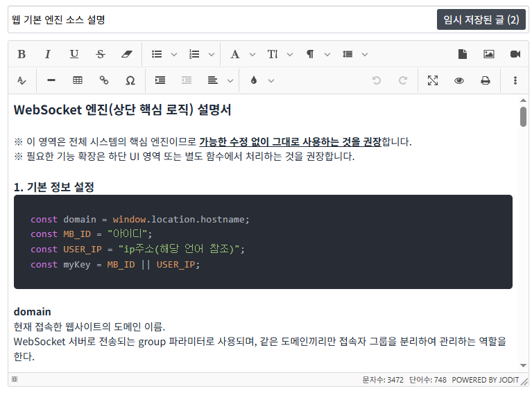This screenshot has height=393, width=532.
Task: Expand the bulleted list style dropdown arrow
Action: coord(174,54)
